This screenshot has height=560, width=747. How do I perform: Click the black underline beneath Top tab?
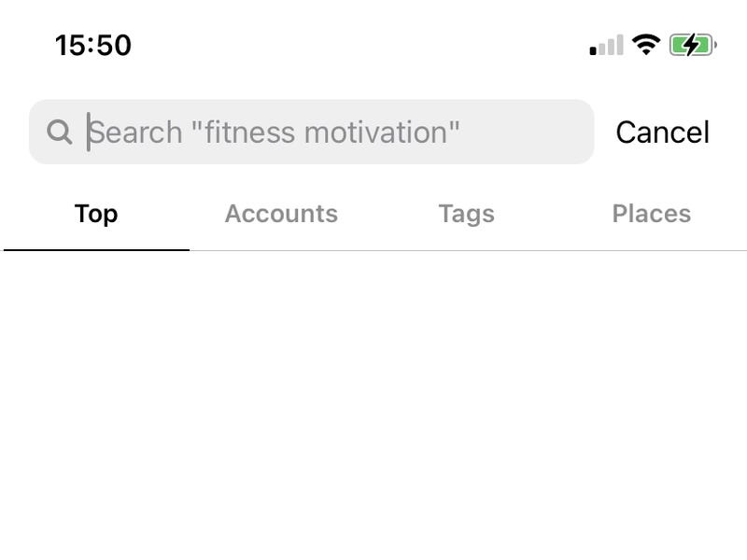(x=96, y=250)
